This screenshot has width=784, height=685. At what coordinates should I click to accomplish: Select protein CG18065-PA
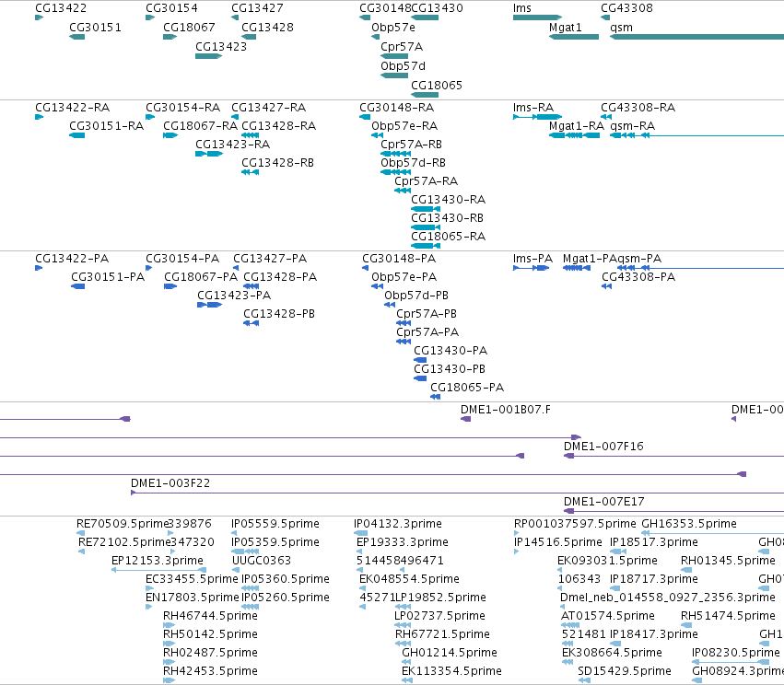tap(436, 397)
